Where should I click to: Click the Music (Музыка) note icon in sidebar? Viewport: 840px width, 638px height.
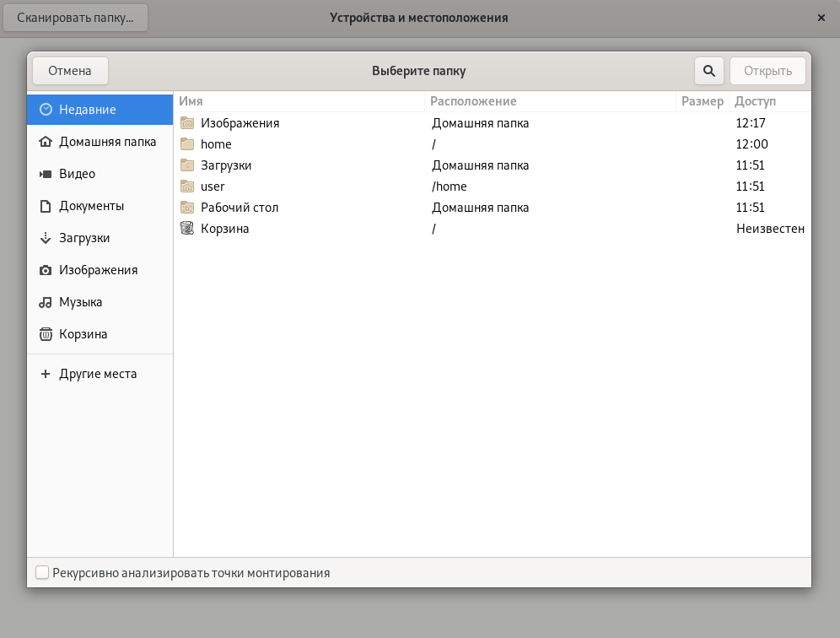click(x=46, y=302)
